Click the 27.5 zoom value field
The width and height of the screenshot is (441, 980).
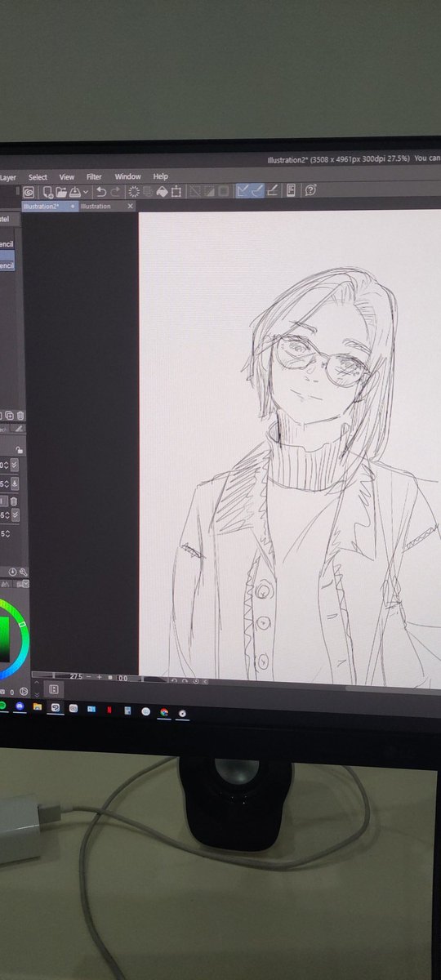75,677
